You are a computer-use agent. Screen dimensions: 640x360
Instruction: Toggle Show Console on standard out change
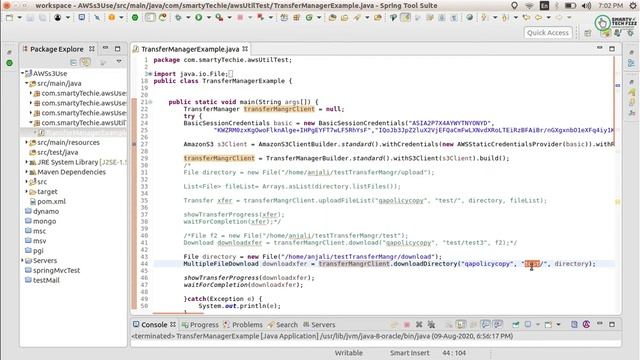coord(486,324)
